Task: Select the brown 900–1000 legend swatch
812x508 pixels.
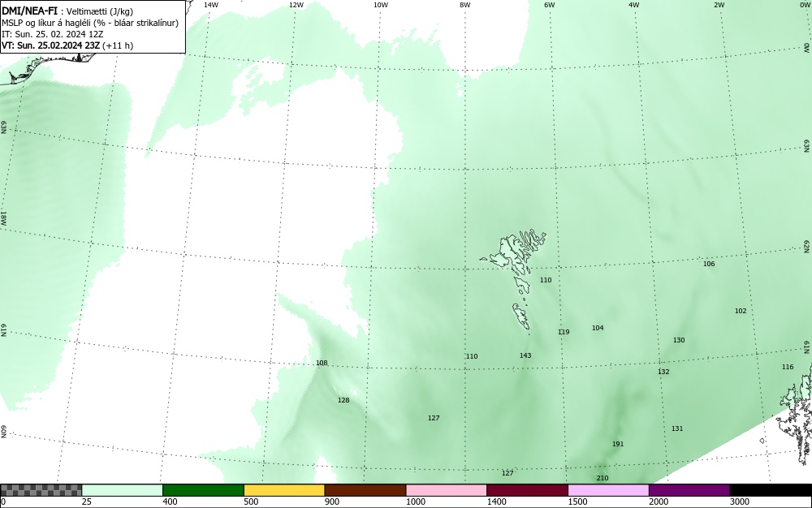Action: [365, 490]
